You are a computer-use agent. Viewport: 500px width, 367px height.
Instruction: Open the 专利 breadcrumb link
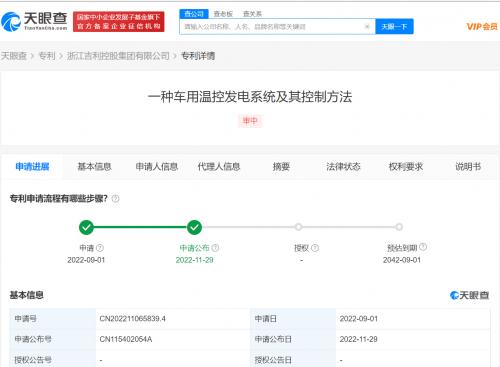click(47, 56)
